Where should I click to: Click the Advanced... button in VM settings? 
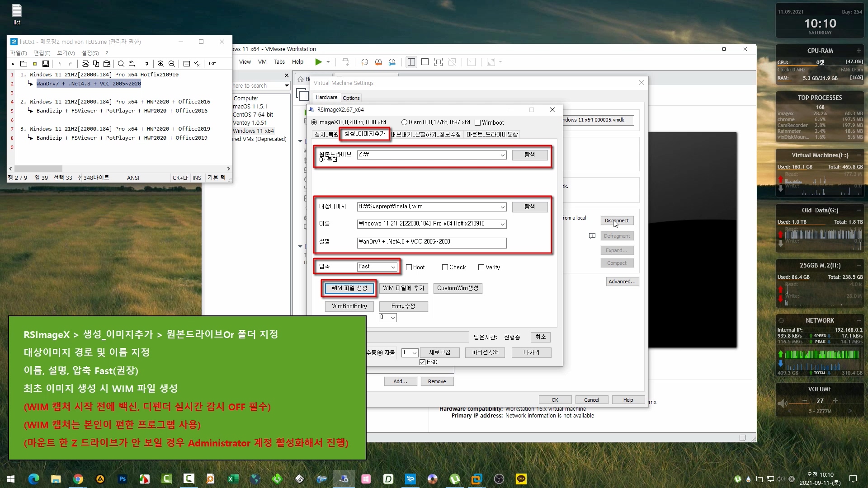click(622, 282)
